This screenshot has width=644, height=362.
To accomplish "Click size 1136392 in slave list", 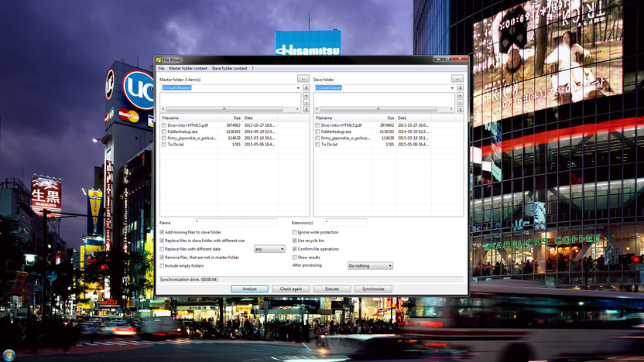I will point(387,131).
